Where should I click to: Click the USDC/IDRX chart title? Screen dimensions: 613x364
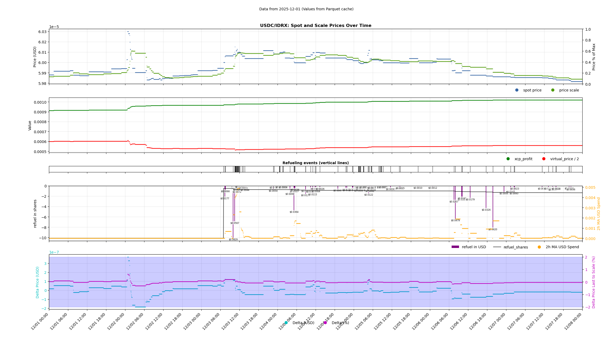(x=315, y=26)
